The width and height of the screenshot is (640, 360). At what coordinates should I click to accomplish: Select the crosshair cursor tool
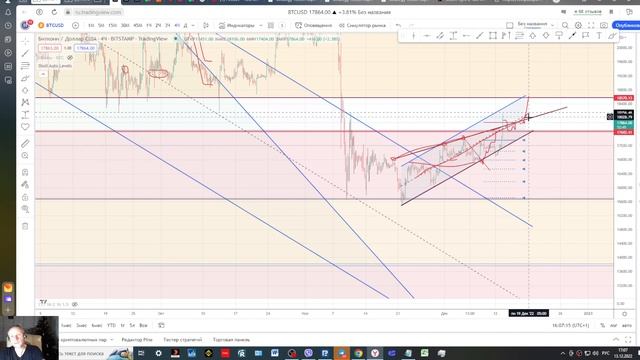25,41
